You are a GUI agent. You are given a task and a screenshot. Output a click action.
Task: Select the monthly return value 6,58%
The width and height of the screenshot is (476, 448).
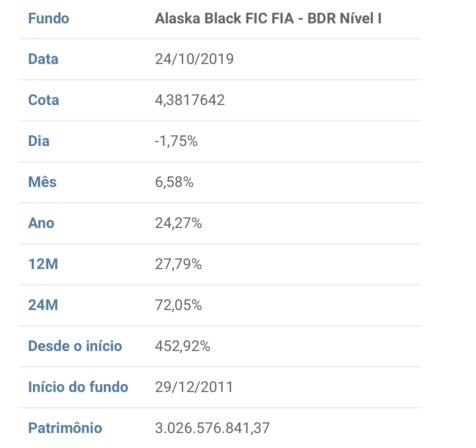(x=174, y=182)
